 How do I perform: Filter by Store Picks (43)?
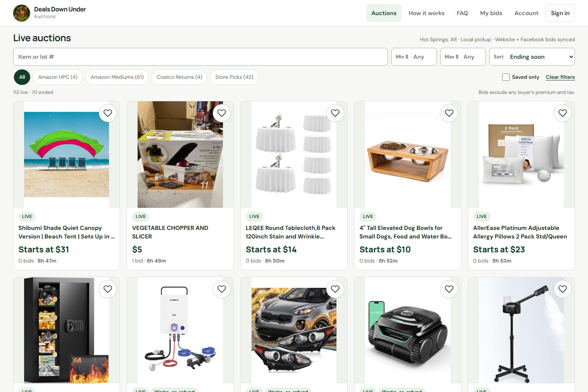pos(234,77)
